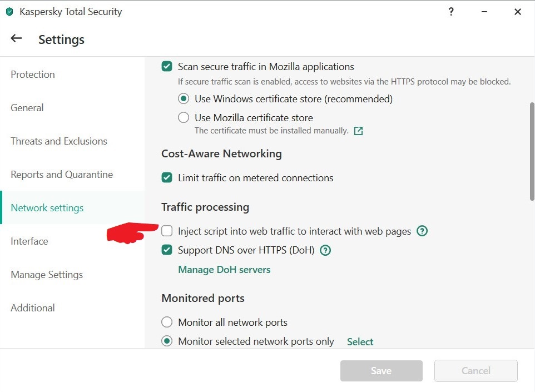Open help icon for Inject script option
This screenshot has height=392, width=535.
pos(422,231)
